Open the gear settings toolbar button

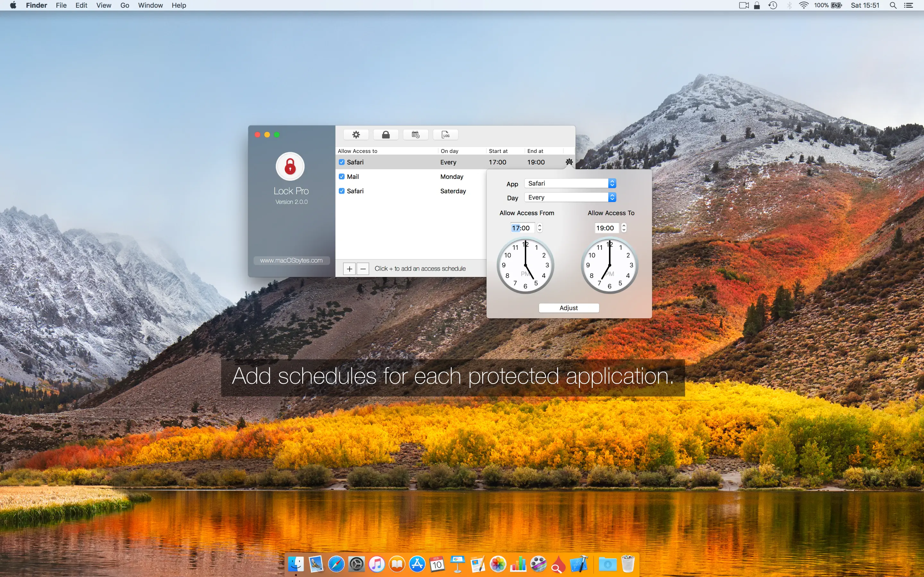356,135
